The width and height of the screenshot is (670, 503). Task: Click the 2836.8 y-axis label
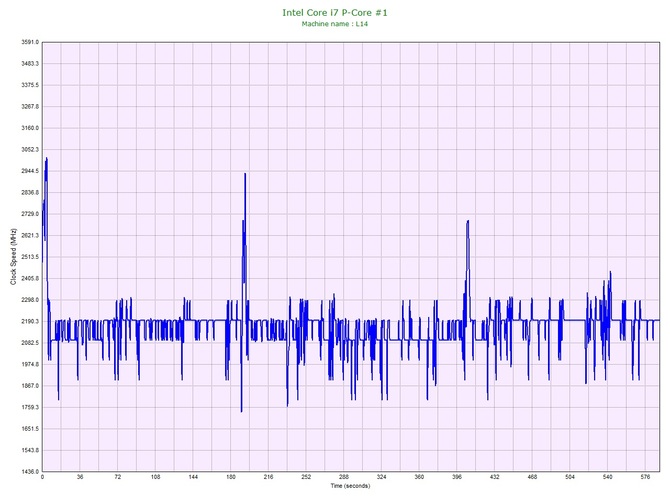(30, 193)
